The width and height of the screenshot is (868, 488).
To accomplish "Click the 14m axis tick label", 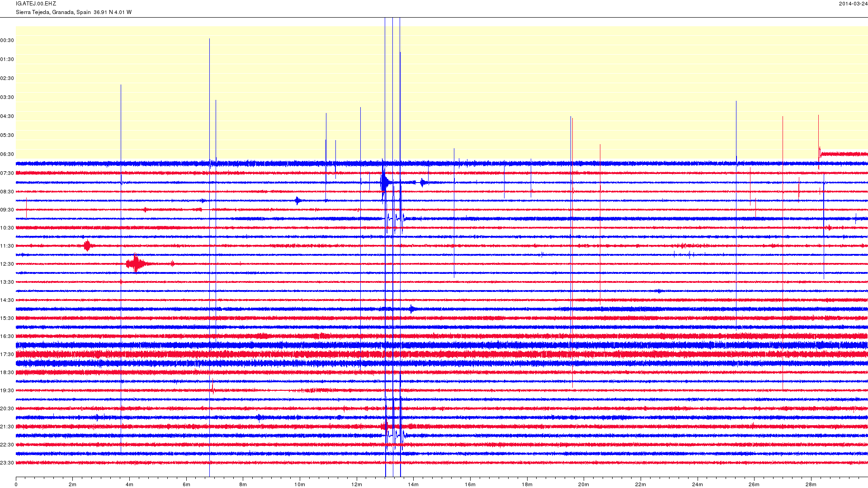I will tap(413, 484).
